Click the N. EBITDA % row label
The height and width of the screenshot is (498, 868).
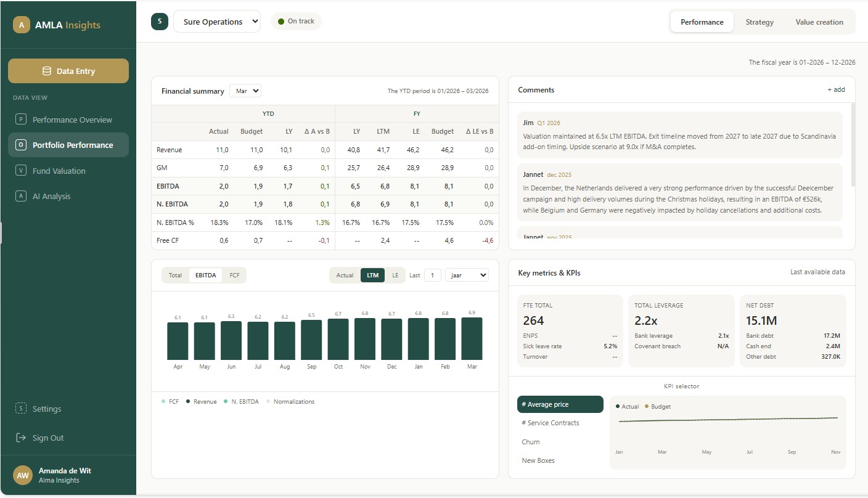pyautogui.click(x=175, y=222)
